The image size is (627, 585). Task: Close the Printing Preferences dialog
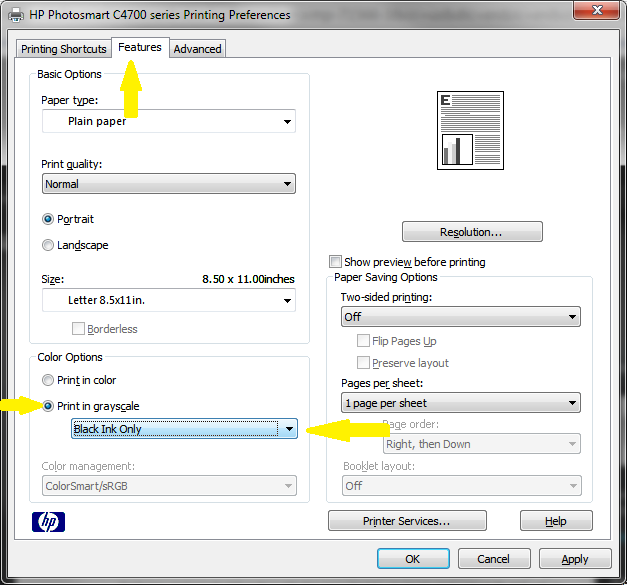[x=596, y=10]
